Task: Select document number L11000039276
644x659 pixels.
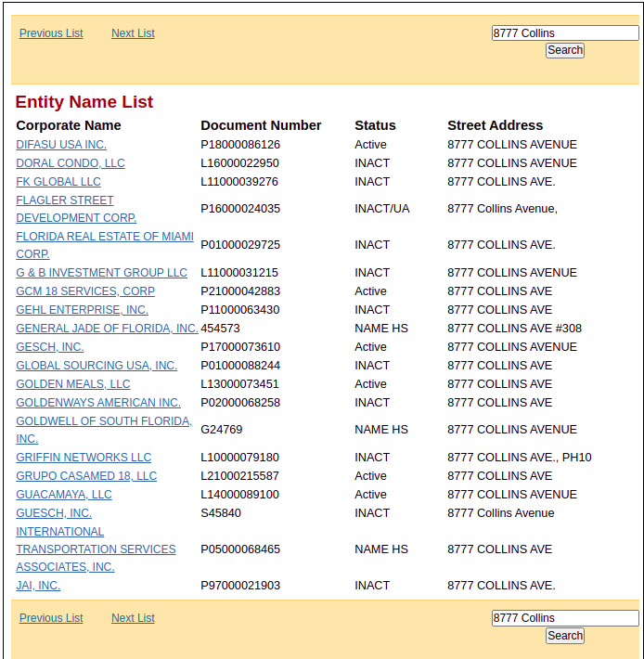Action: [x=239, y=182]
